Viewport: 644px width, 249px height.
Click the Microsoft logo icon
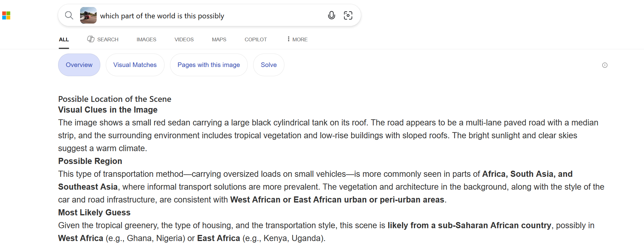[x=6, y=15]
